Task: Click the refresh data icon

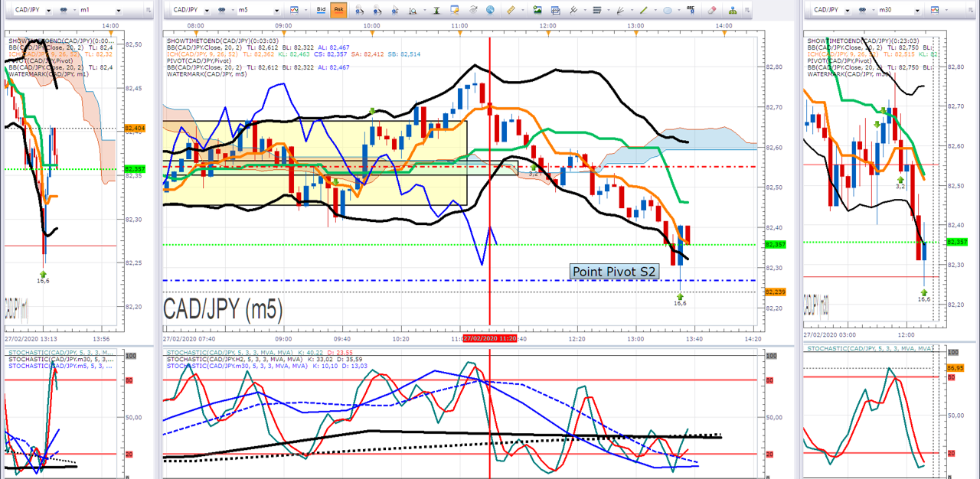Action: pyautogui.click(x=472, y=11)
